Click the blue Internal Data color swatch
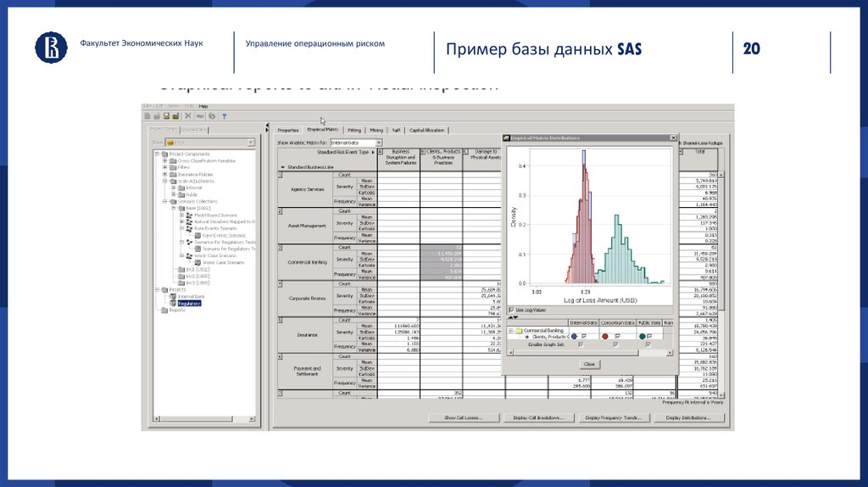The width and height of the screenshot is (868, 487). [x=574, y=336]
